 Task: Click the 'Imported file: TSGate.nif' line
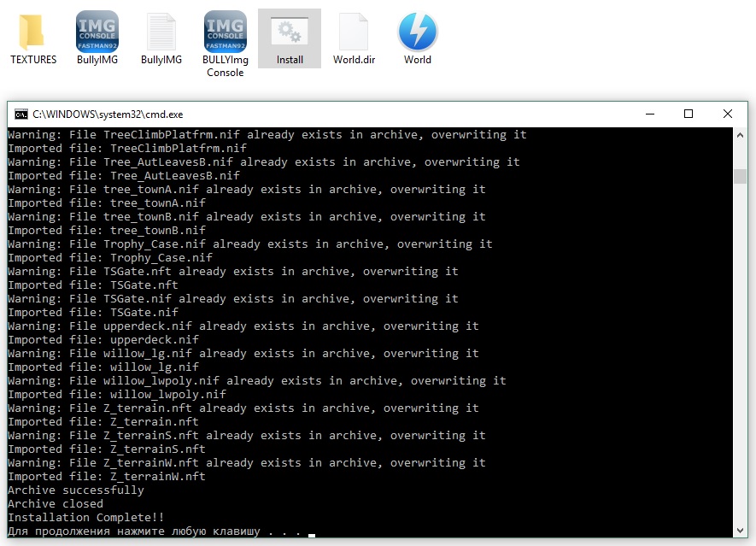tap(93, 313)
